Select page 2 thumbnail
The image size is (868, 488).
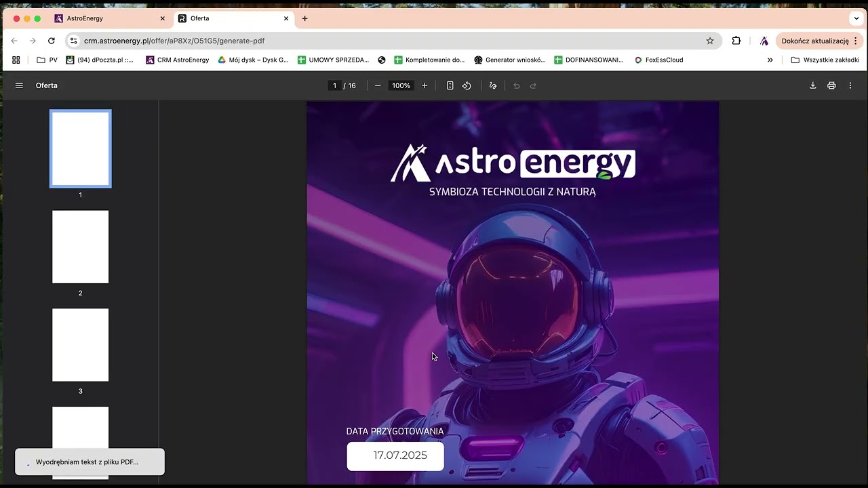(81, 247)
